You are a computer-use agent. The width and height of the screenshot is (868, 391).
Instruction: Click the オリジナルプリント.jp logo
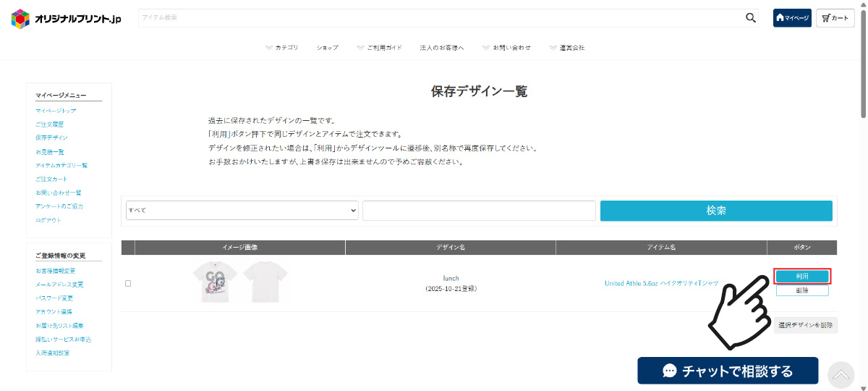coord(67,18)
